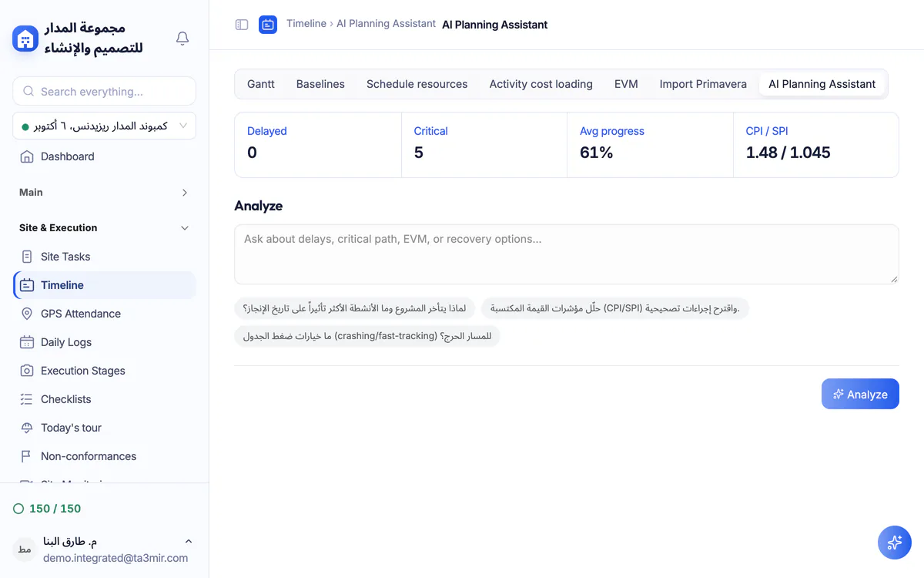Viewport: 924px width, 578px height.
Task: Click the Checklists list icon
Action: [x=27, y=399]
